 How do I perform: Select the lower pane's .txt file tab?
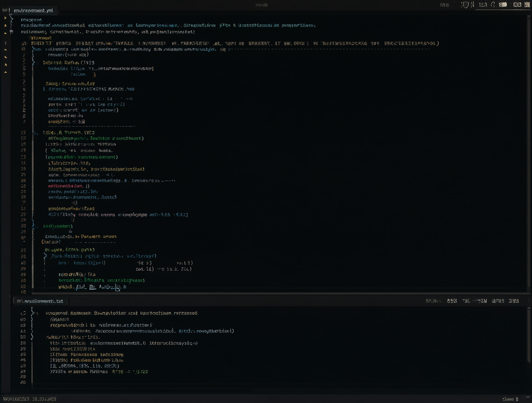click(x=40, y=301)
